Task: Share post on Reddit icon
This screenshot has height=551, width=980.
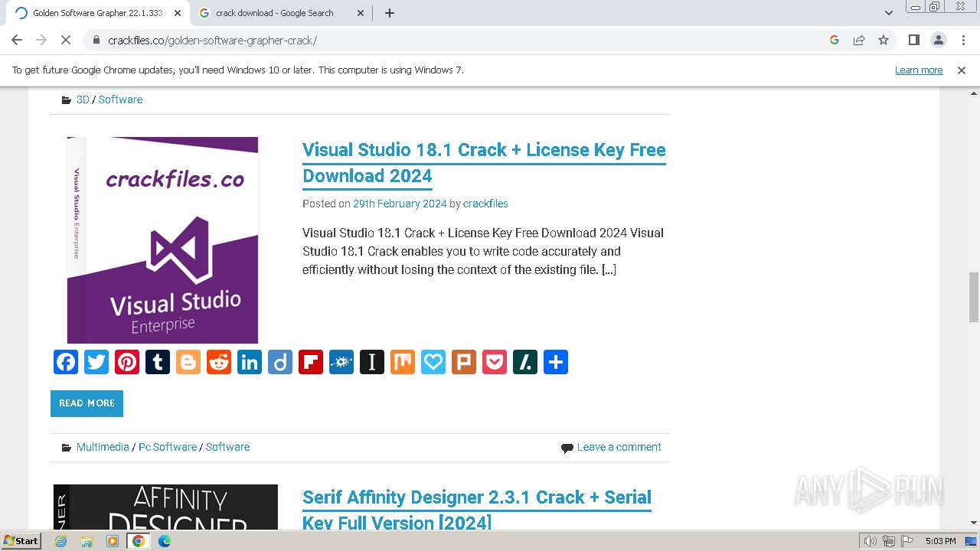Action: pyautogui.click(x=219, y=362)
